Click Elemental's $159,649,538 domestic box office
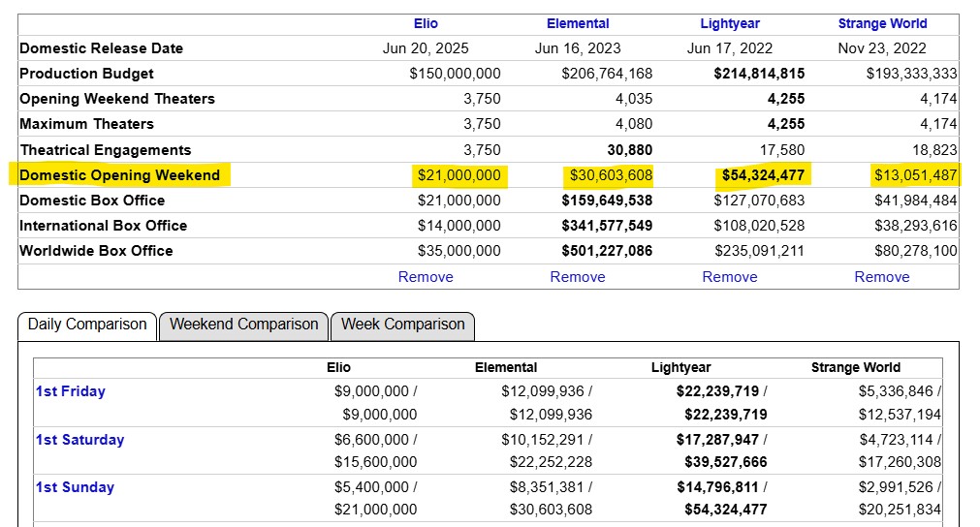The image size is (980, 527). [x=607, y=201]
